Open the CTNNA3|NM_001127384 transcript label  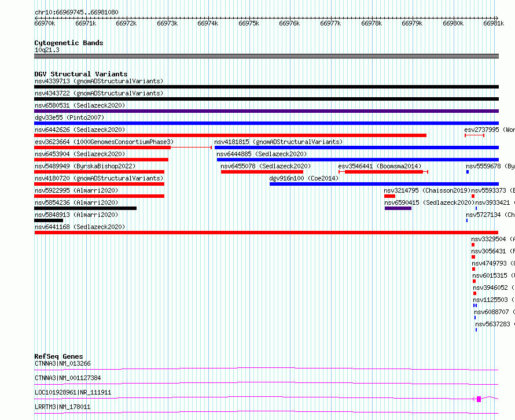tap(68, 378)
